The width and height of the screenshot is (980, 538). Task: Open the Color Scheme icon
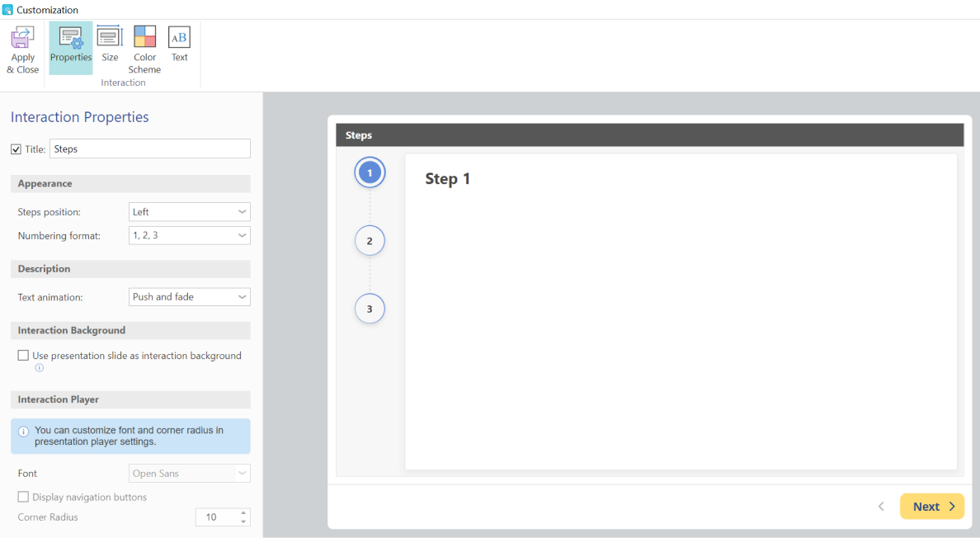(x=144, y=37)
